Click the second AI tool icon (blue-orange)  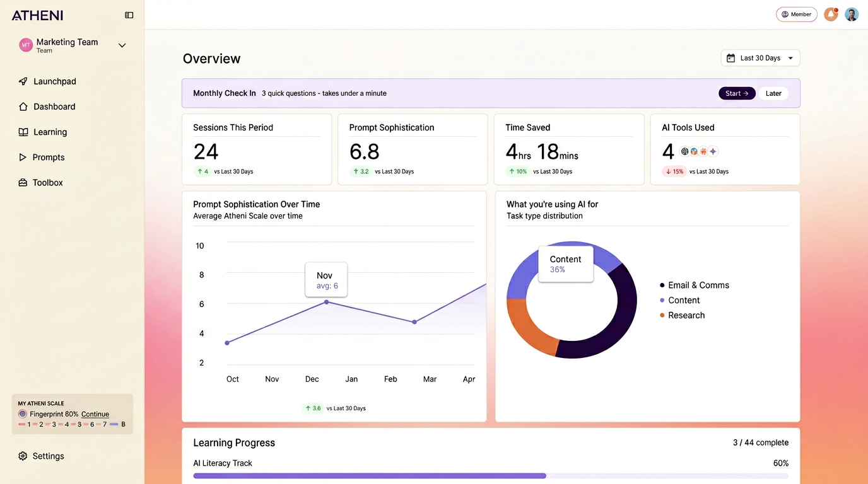pos(694,151)
